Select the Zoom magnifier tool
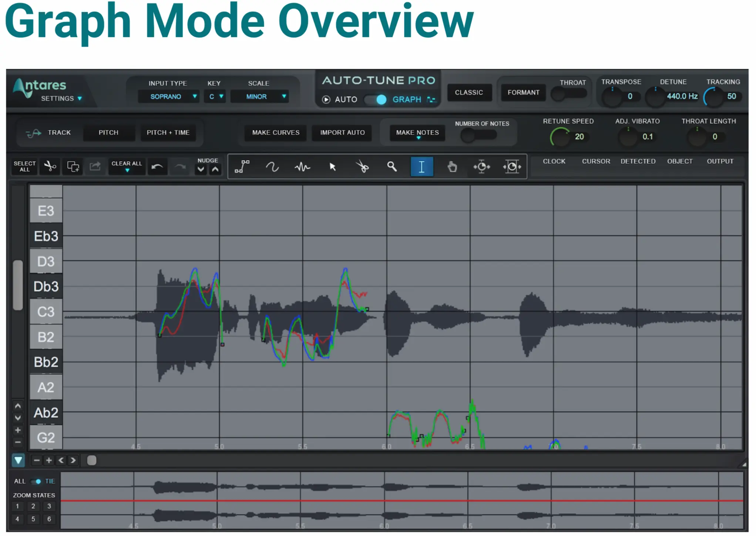 point(392,167)
